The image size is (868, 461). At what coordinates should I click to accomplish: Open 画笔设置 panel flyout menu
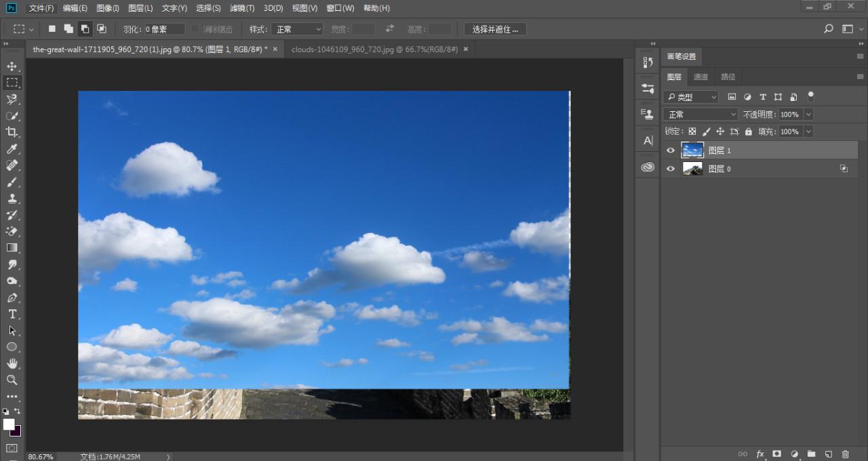pyautogui.click(x=860, y=56)
